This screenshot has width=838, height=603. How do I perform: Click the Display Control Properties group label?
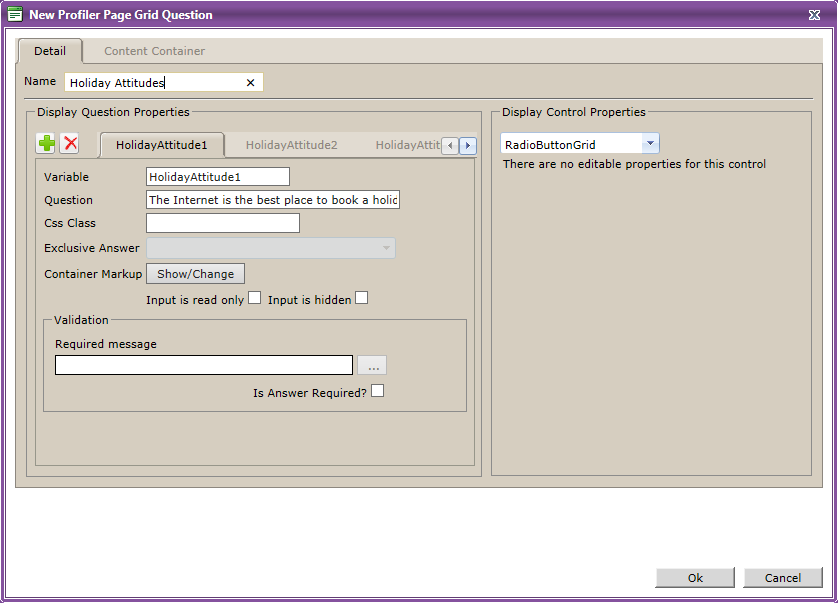coord(574,112)
